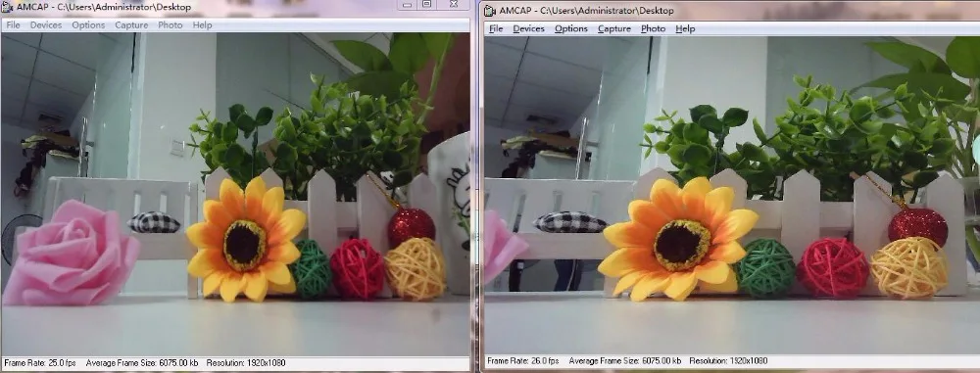Open Options menu in right AMCAP window
The image size is (980, 373).
571,28
